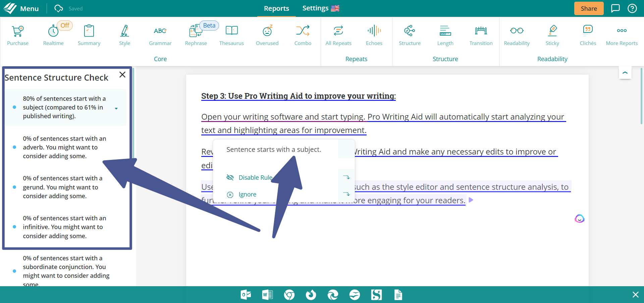Open the Sticky sentences report
Screen dimensions: 644x303
click(552, 35)
